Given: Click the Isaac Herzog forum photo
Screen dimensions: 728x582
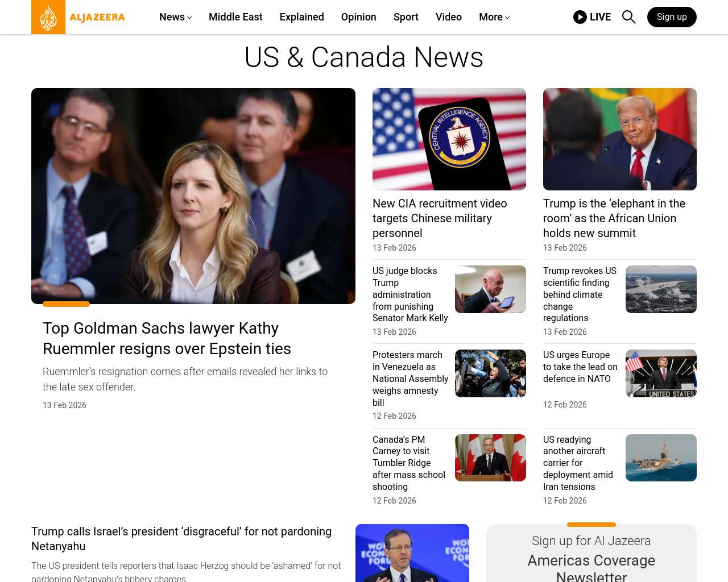Looking at the screenshot, I should 412,553.
